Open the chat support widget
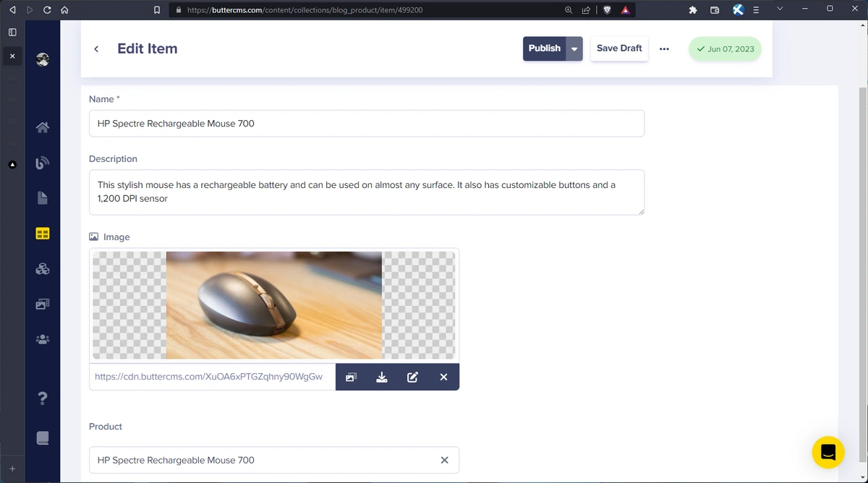The height and width of the screenshot is (483, 868). point(828,453)
